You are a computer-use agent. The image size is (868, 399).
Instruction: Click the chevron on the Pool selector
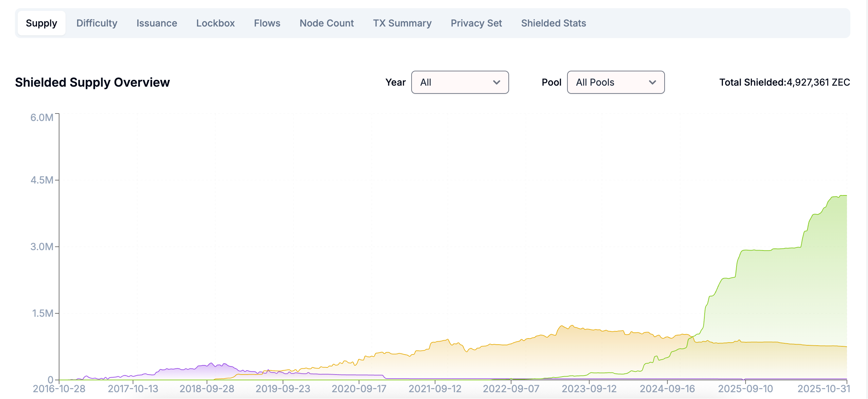[x=654, y=82]
